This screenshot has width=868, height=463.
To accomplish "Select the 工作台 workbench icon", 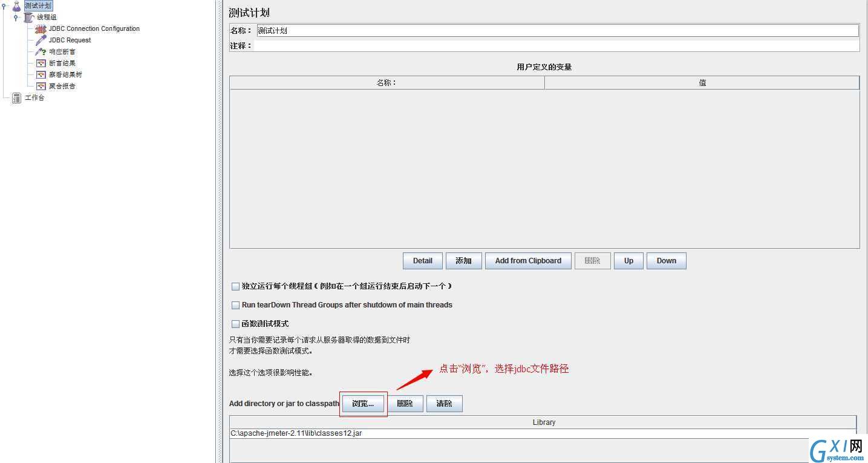I will click(x=16, y=98).
